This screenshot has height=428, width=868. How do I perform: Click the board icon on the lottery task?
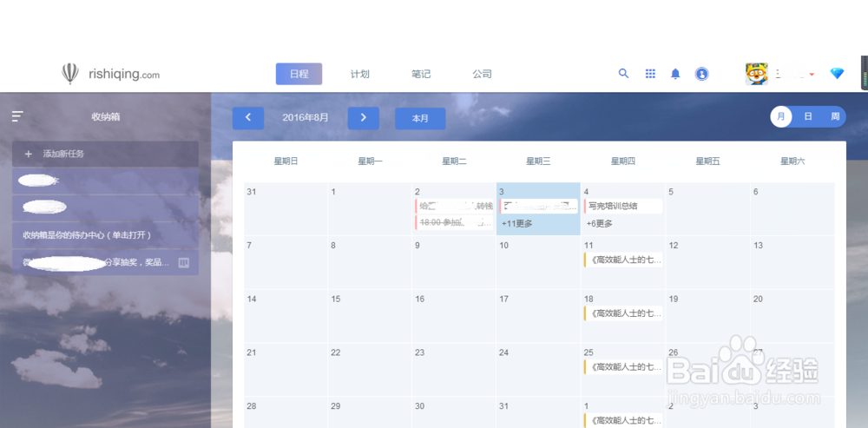(184, 262)
